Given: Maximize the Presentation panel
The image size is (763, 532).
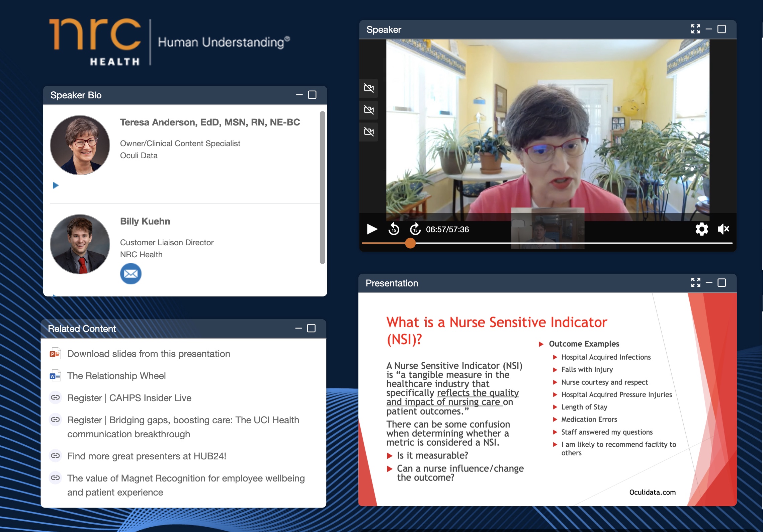Looking at the screenshot, I should (x=722, y=283).
